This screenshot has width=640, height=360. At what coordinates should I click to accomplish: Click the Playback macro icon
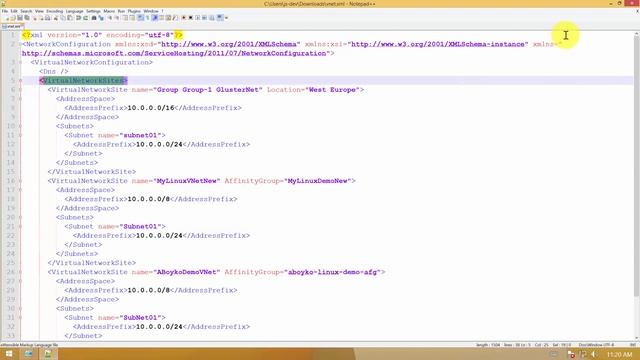pyautogui.click(x=198, y=18)
